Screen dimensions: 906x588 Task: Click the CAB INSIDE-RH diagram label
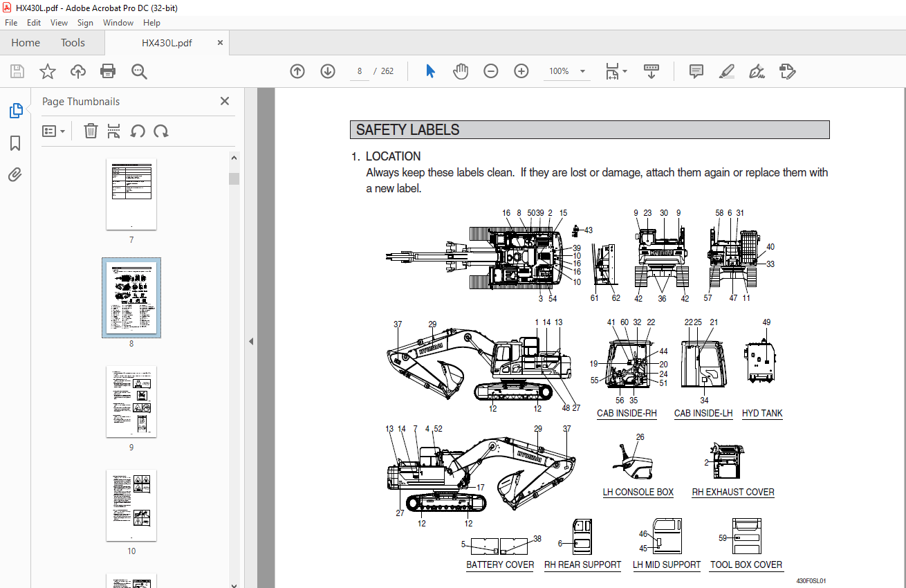(627, 414)
